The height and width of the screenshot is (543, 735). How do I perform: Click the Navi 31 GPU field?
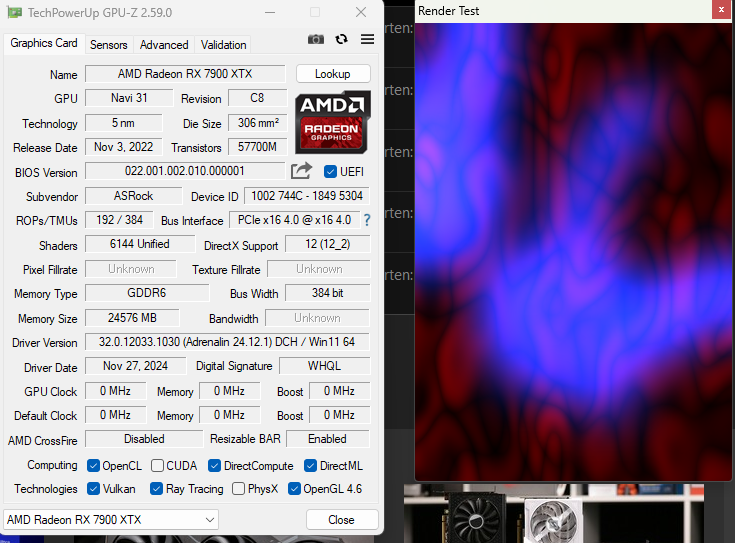tap(129, 98)
